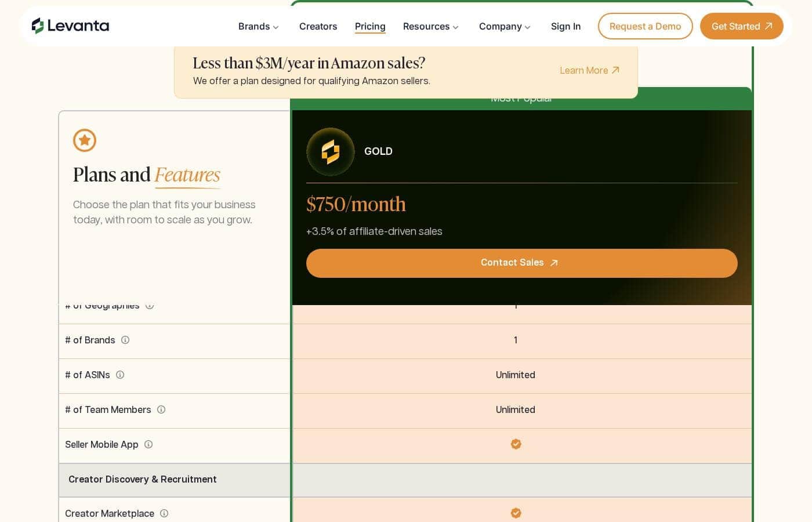Click the orange star badge icon
This screenshot has width=812, height=522.
(85, 140)
